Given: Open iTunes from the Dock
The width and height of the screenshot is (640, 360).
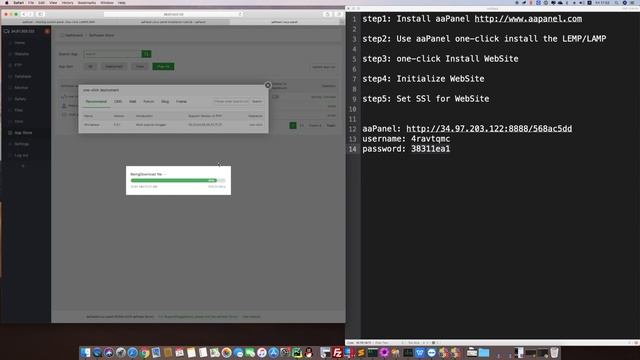Looking at the screenshot, I should [x=262, y=353].
